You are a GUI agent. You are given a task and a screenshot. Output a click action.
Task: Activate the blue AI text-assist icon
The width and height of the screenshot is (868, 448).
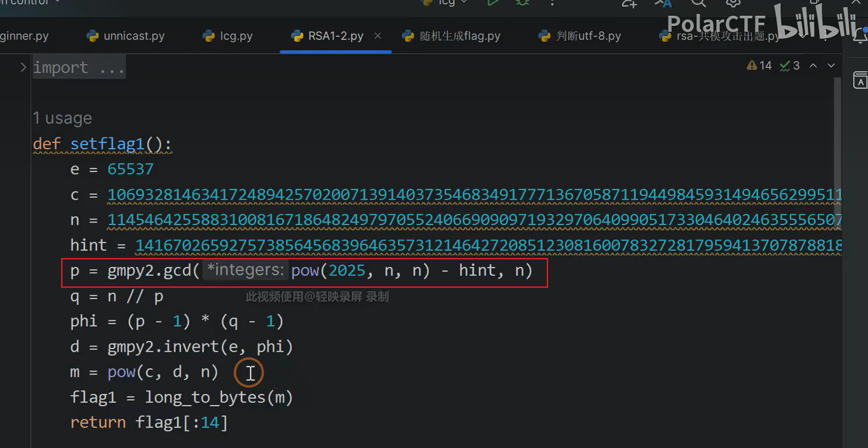pos(662,3)
